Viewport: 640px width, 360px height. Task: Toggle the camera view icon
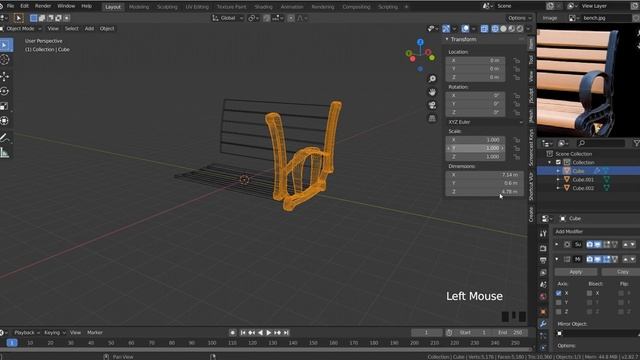432,105
